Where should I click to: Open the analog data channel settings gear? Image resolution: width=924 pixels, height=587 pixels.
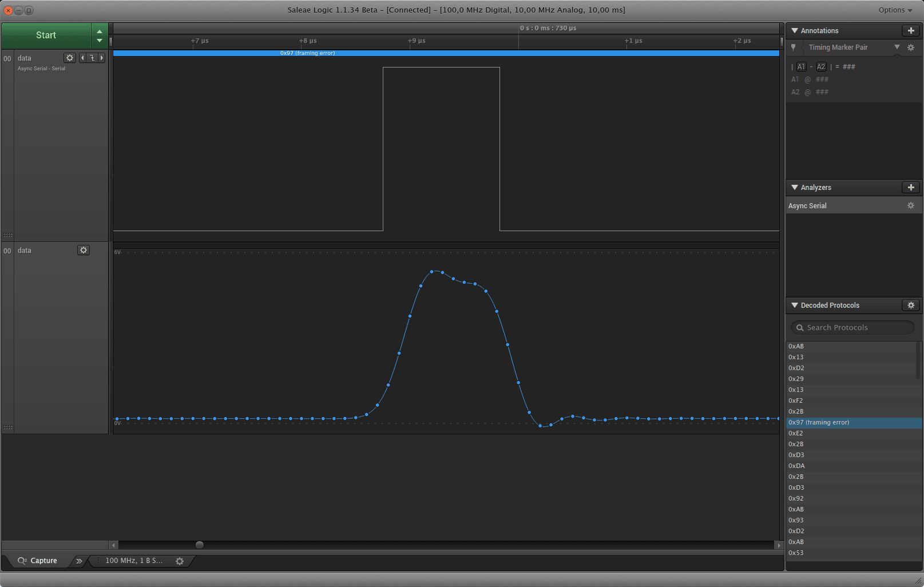point(84,250)
